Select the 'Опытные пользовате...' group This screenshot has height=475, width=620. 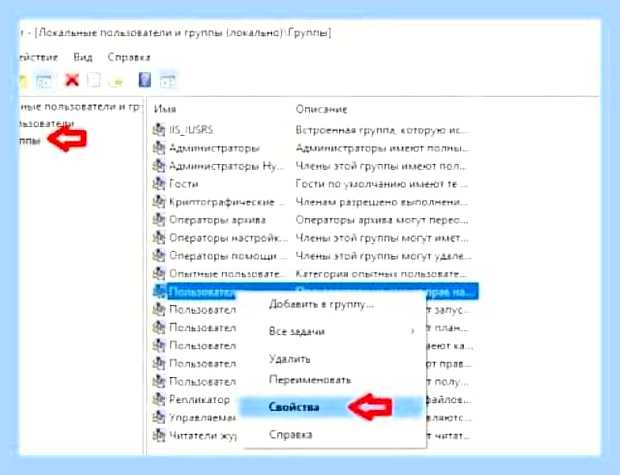tap(226, 274)
